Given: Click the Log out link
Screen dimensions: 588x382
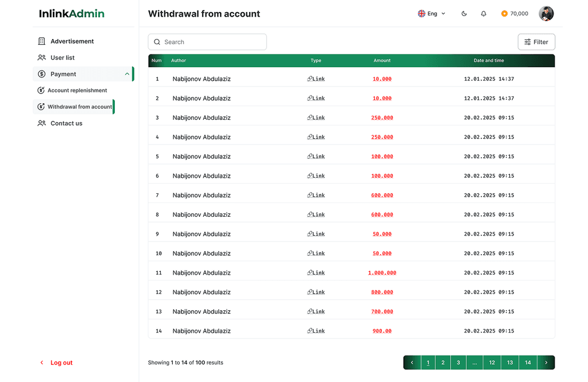Looking at the screenshot, I should [x=61, y=362].
